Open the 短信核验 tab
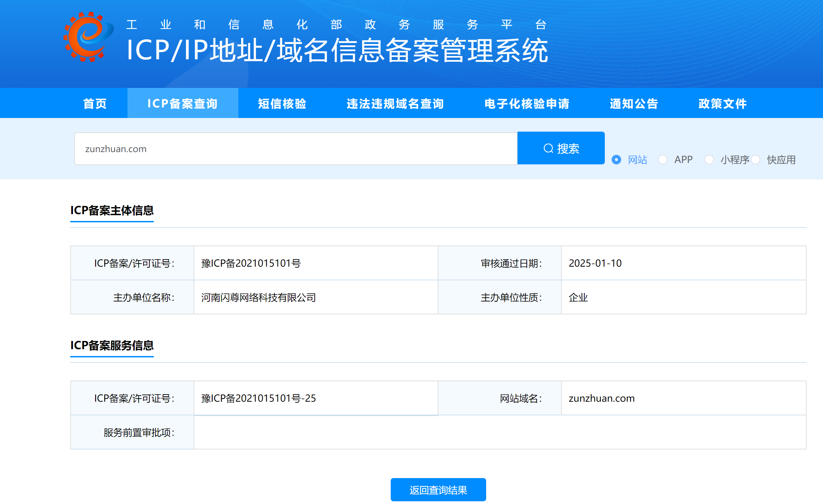 coord(282,103)
